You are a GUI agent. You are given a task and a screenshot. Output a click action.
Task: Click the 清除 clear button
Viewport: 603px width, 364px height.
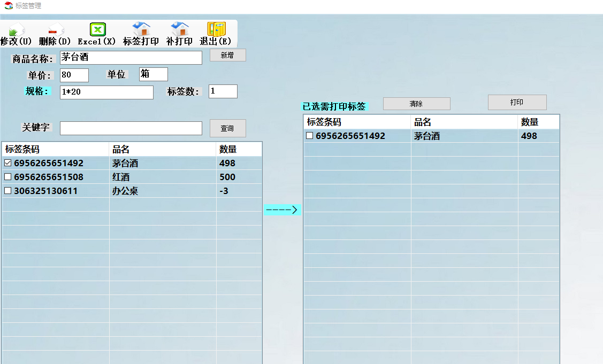click(x=416, y=104)
